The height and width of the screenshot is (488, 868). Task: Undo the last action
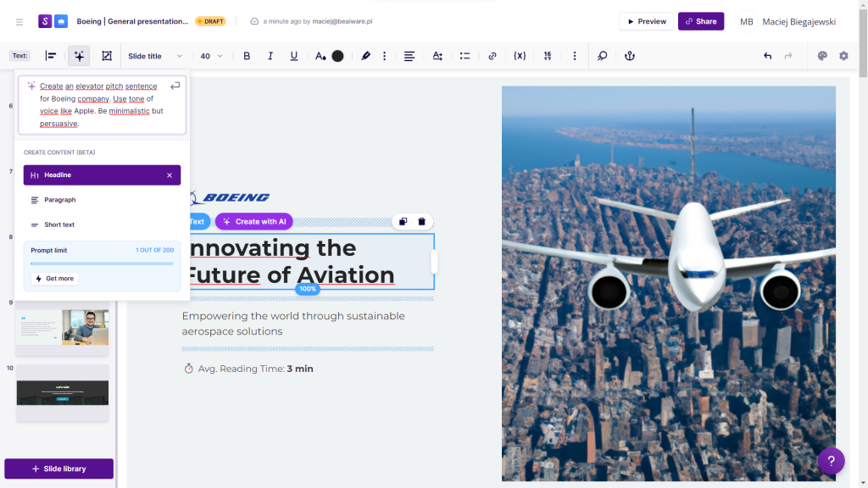[x=768, y=56]
